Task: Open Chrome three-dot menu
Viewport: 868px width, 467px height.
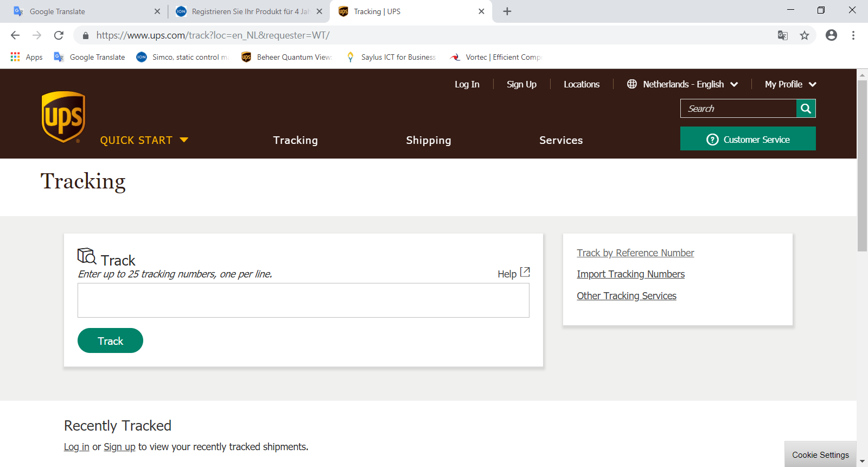Action: pyautogui.click(x=853, y=35)
